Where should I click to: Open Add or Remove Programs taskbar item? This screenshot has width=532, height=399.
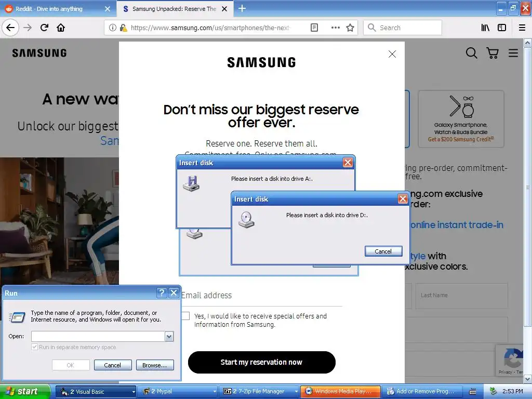coord(422,392)
